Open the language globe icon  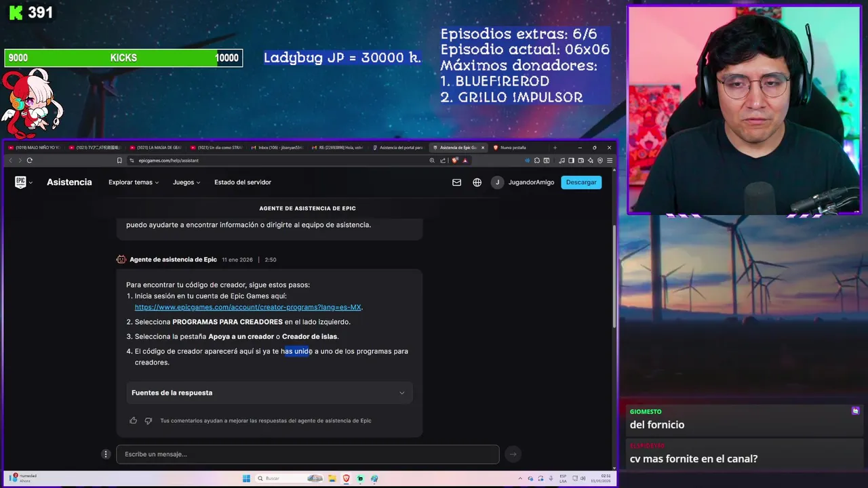click(x=477, y=182)
